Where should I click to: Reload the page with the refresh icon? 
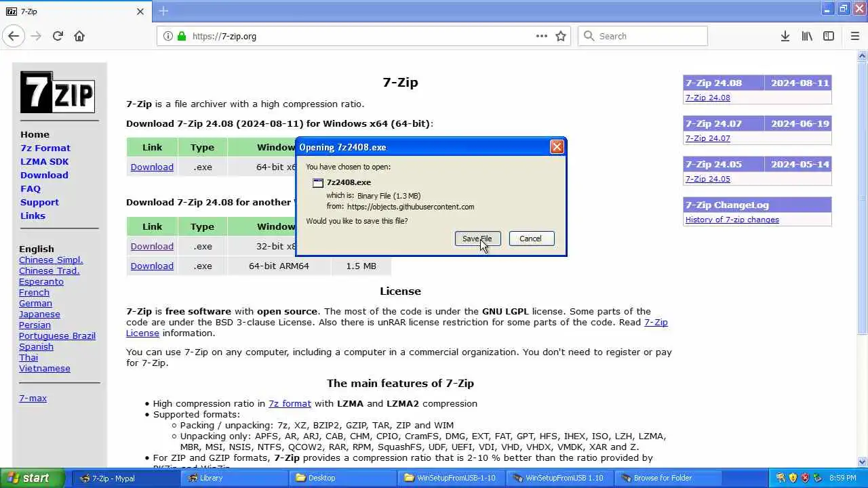58,36
